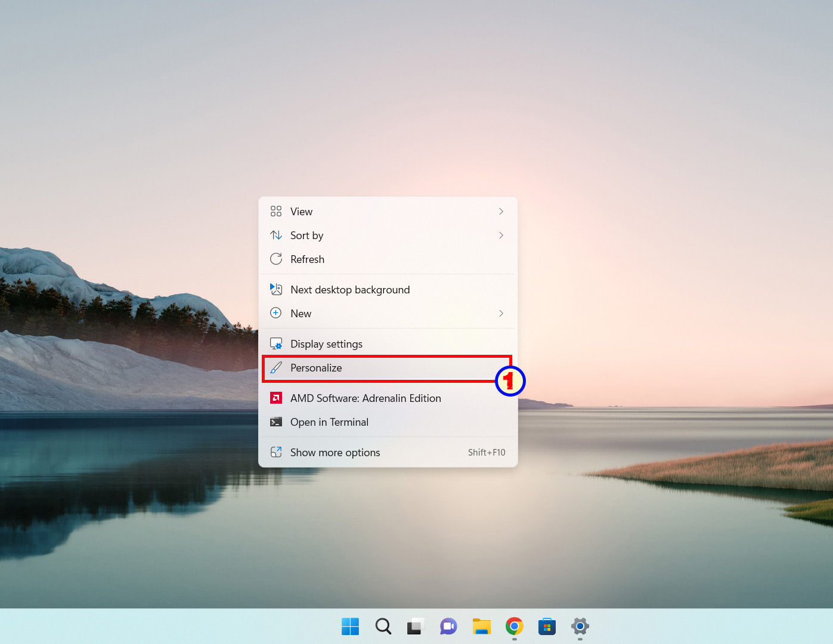
Task: Click the Sort by arrows icon
Action: click(x=276, y=235)
